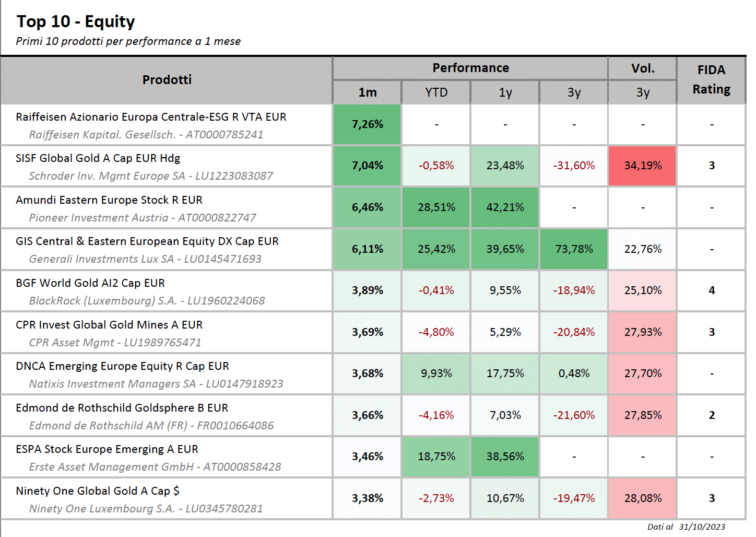This screenshot has height=537, width=756.
Task: Click the 42,21% one-year performance cell
Action: [x=505, y=207]
